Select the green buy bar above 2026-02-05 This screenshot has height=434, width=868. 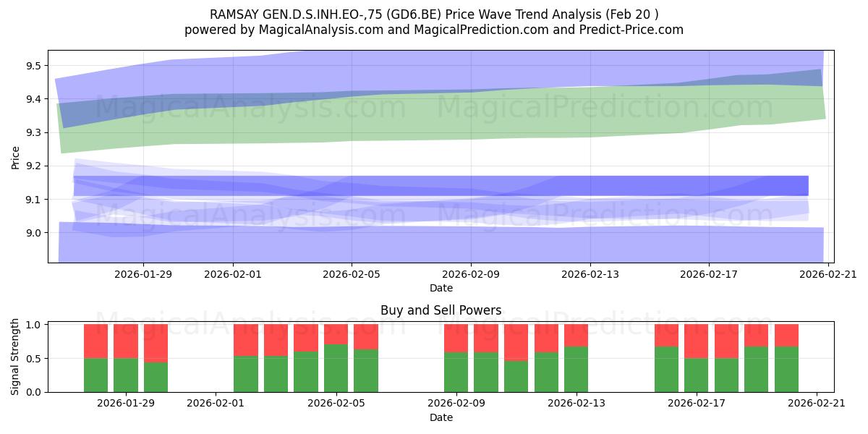pos(336,368)
